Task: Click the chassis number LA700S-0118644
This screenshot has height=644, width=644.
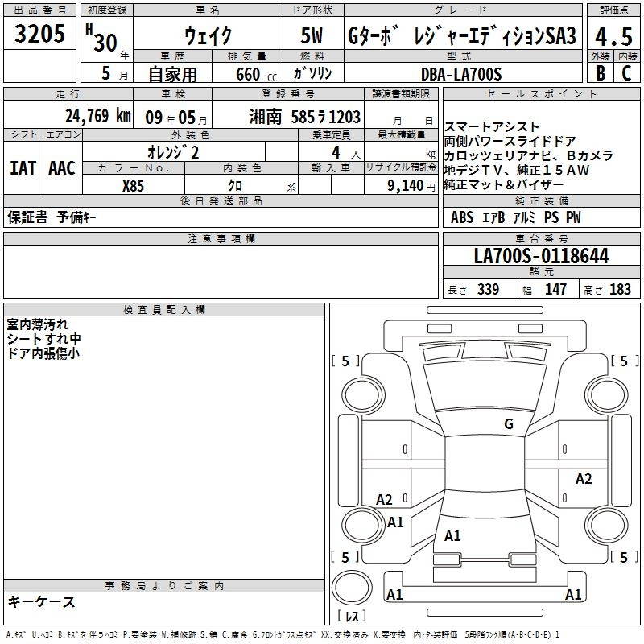Action: point(541,256)
